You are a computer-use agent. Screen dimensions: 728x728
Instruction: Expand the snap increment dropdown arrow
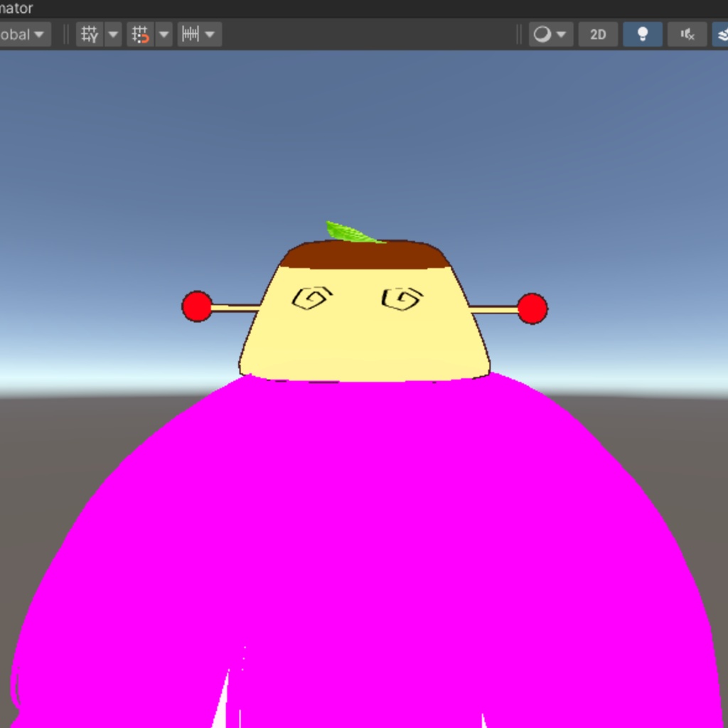pos(210,34)
